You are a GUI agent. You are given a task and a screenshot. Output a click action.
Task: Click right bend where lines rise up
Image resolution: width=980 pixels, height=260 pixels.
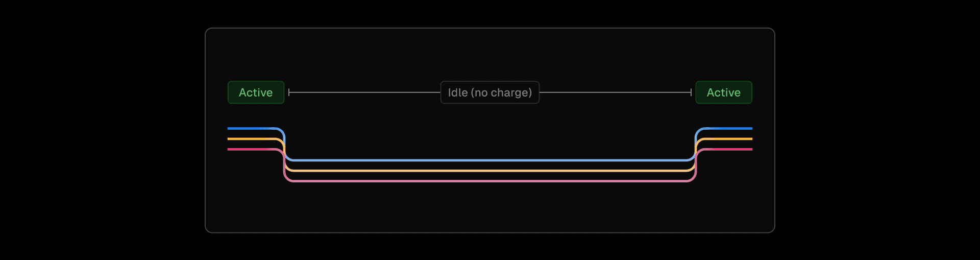pos(696,153)
